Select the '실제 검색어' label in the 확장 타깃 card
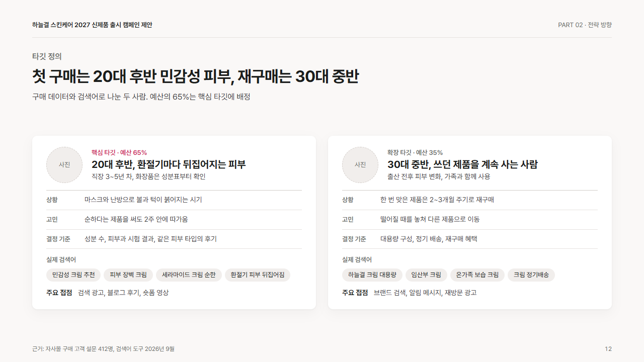 pyautogui.click(x=357, y=259)
